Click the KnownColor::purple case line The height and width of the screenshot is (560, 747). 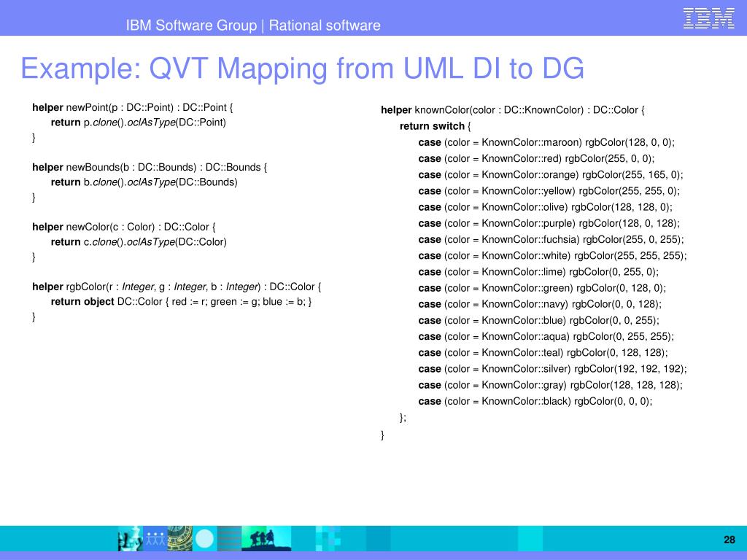(549, 223)
